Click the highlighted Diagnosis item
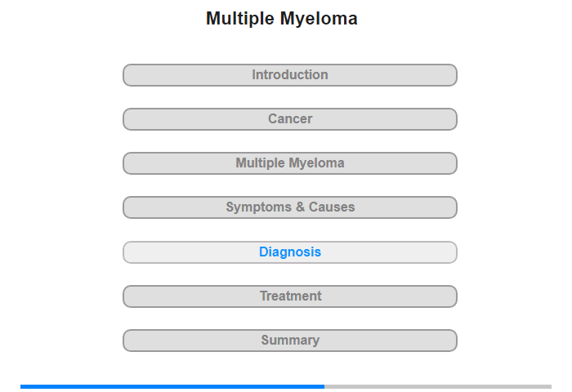 (290, 252)
